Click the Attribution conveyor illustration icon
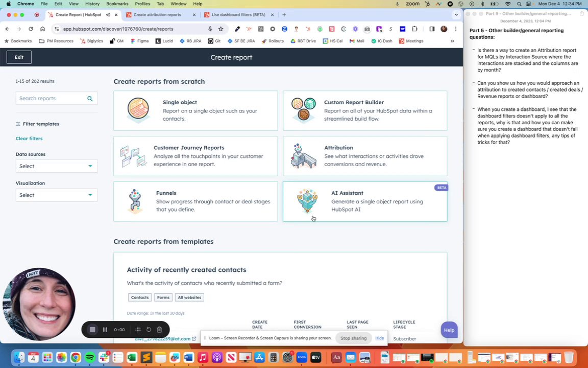The image size is (588, 368). [x=303, y=156]
